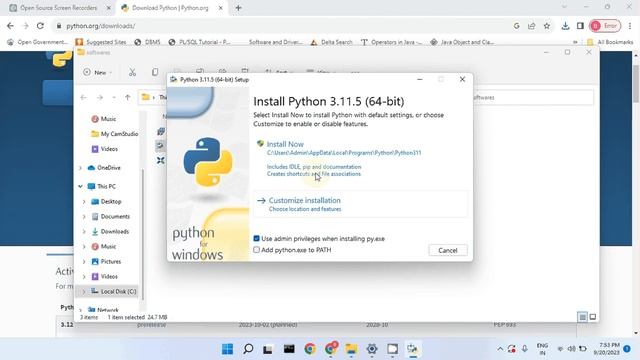Open Settings gear on taskbar

click(371, 349)
